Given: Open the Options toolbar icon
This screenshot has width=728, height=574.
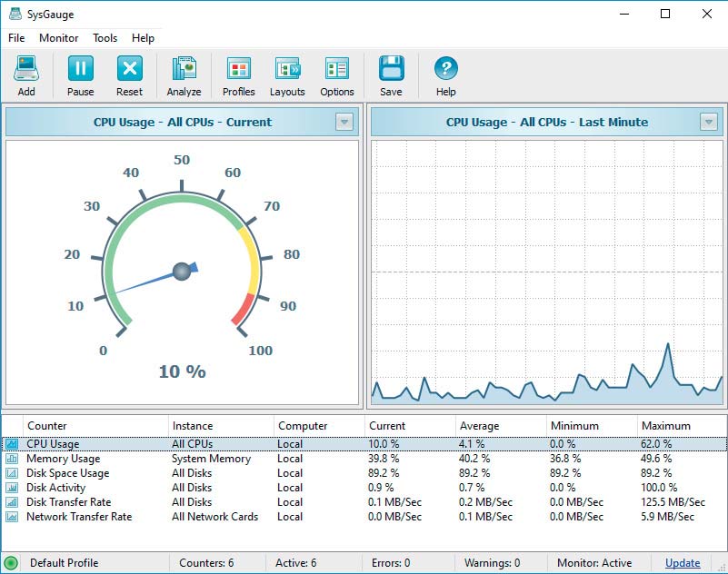Looking at the screenshot, I should coord(337,69).
